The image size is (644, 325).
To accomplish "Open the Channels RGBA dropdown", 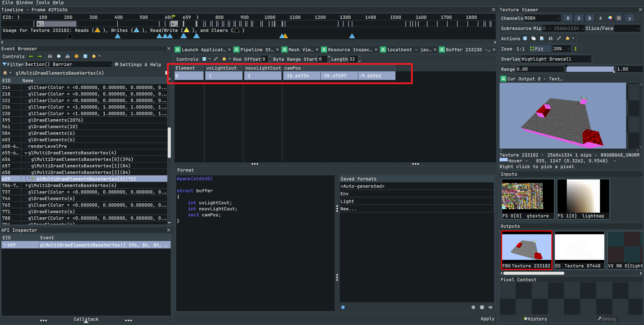I will coord(542,18).
